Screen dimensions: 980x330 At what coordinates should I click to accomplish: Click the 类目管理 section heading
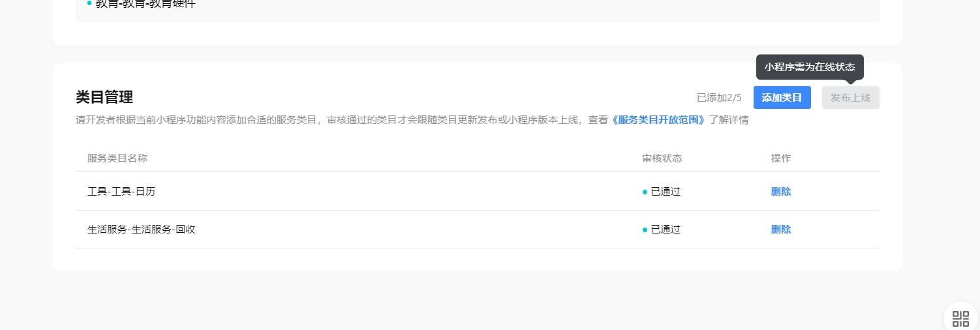point(104,97)
